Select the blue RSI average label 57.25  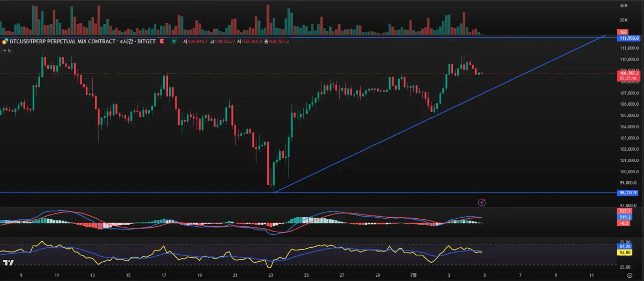click(625, 246)
